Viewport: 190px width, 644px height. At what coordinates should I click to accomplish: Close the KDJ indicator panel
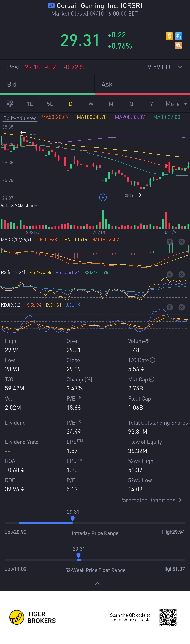coord(182,307)
